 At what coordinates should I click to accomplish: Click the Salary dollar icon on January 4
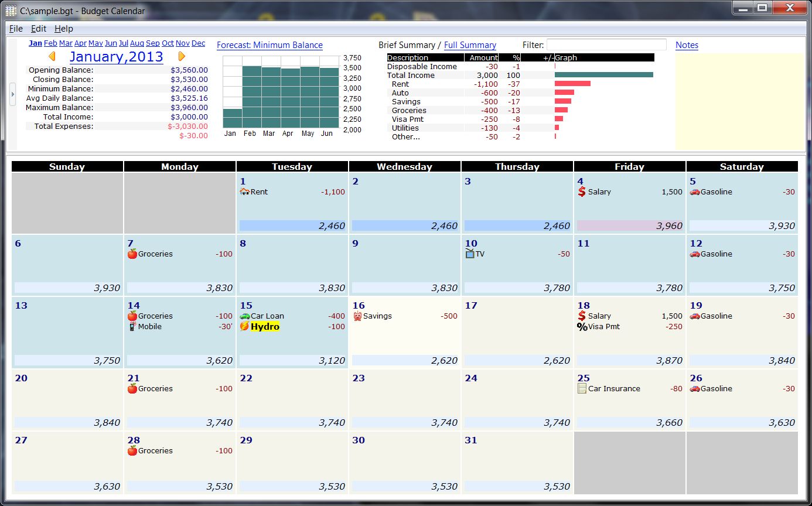[582, 192]
